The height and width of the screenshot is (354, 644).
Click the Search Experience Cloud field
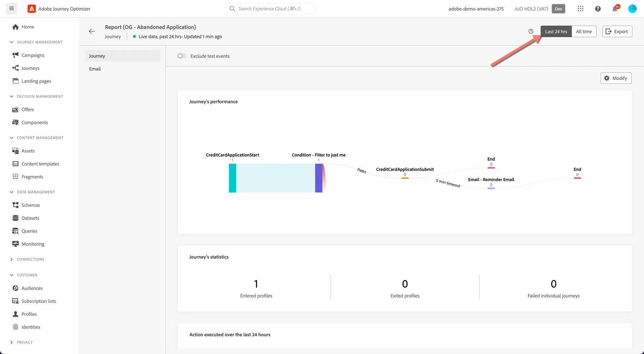pos(270,9)
